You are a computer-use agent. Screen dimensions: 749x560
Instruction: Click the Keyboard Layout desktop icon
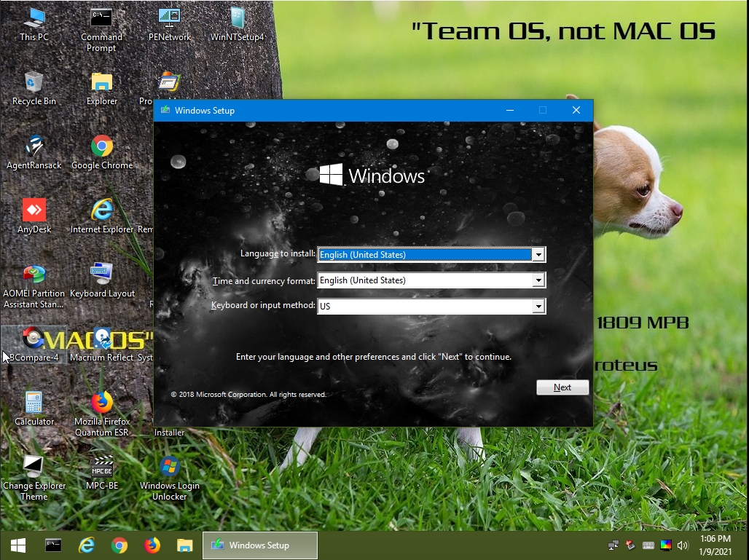pos(102,281)
